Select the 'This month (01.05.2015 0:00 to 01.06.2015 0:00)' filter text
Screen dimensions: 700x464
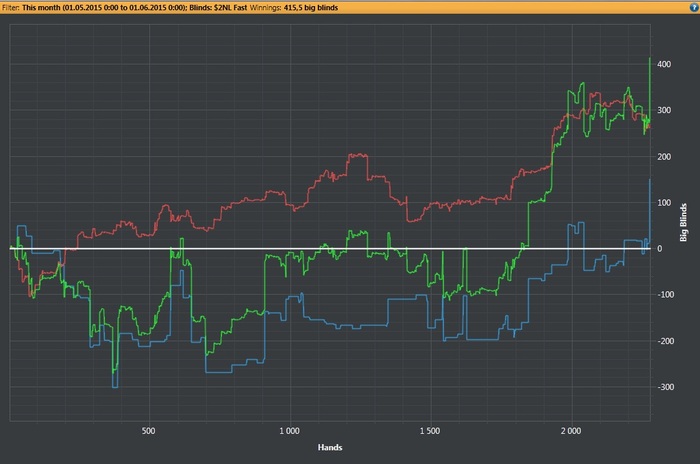tap(104, 8)
